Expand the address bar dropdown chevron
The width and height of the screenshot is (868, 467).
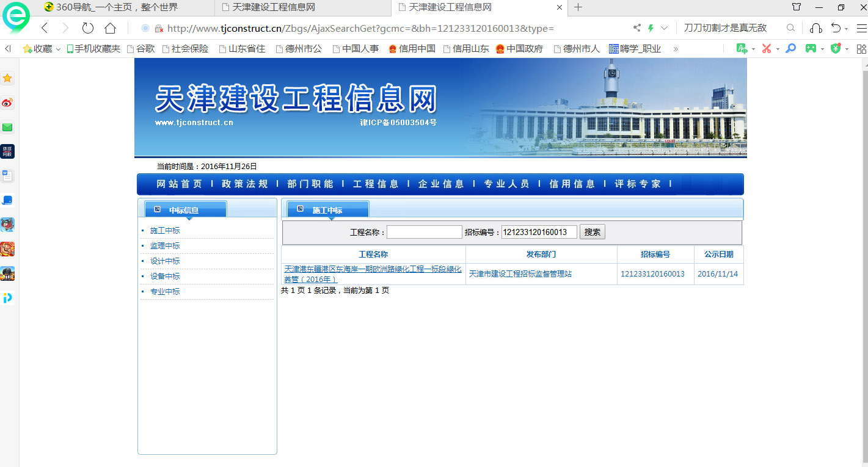click(x=665, y=28)
